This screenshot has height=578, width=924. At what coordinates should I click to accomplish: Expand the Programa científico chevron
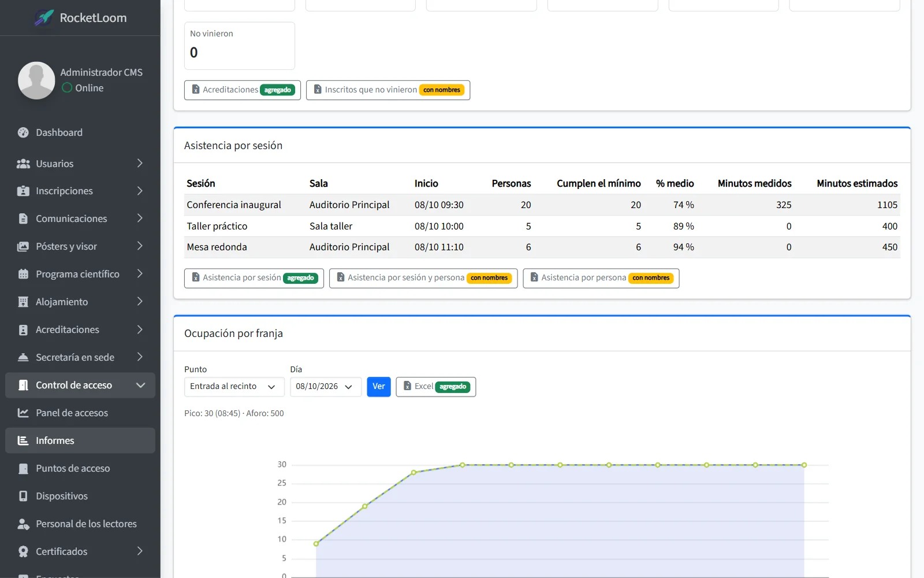(x=140, y=274)
